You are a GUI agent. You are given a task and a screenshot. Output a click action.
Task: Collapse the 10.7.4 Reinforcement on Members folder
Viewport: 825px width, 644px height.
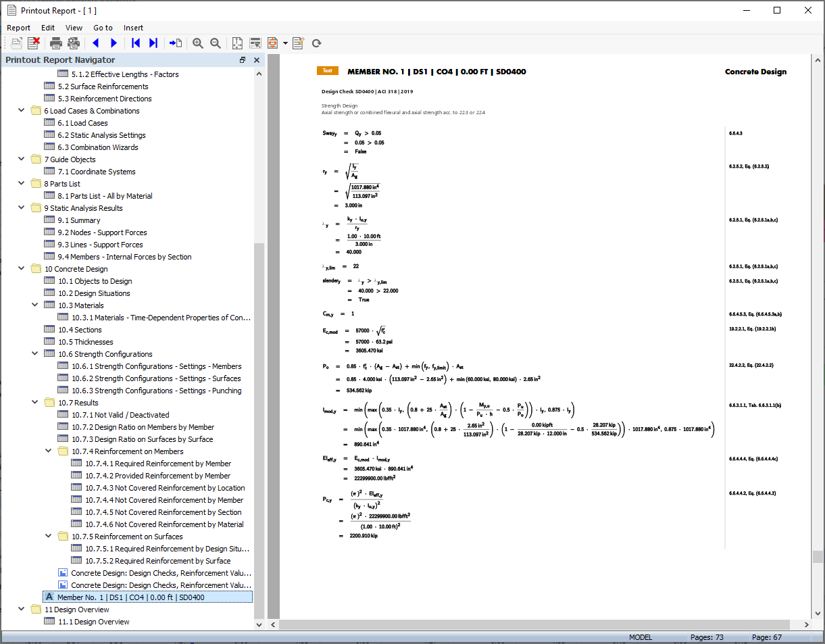pos(48,451)
